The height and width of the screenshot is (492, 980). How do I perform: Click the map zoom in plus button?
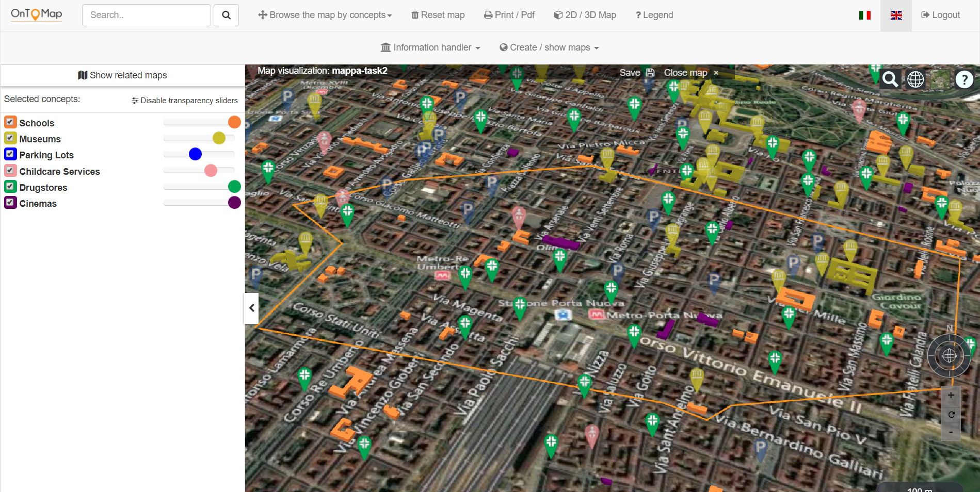[x=951, y=396]
